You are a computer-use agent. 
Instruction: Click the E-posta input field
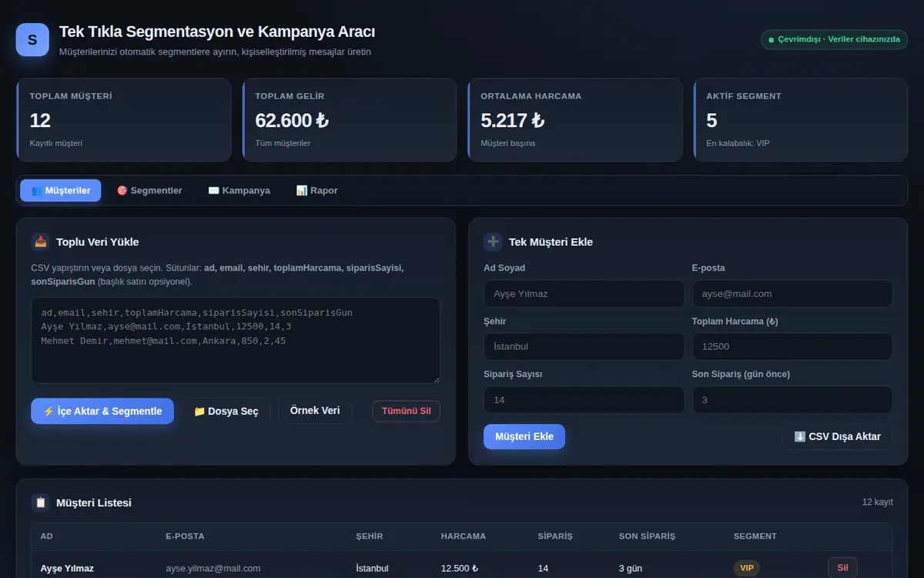coord(792,294)
